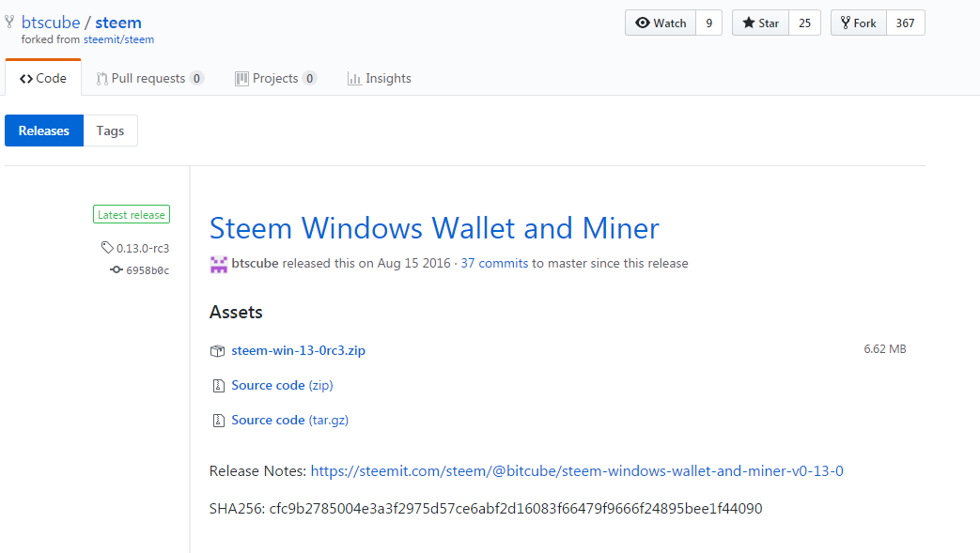
Task: Open the Steem Windows Wallet and Miner title
Action: point(434,228)
